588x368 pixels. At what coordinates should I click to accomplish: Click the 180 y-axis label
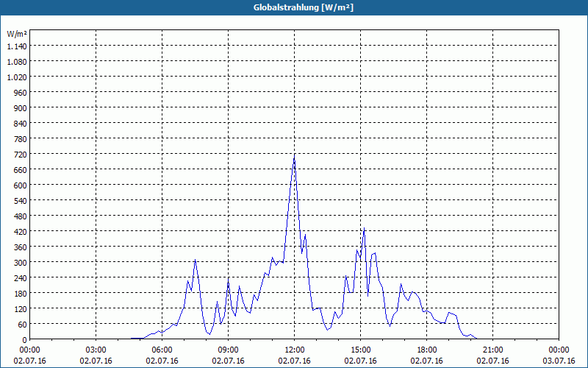coord(21,293)
